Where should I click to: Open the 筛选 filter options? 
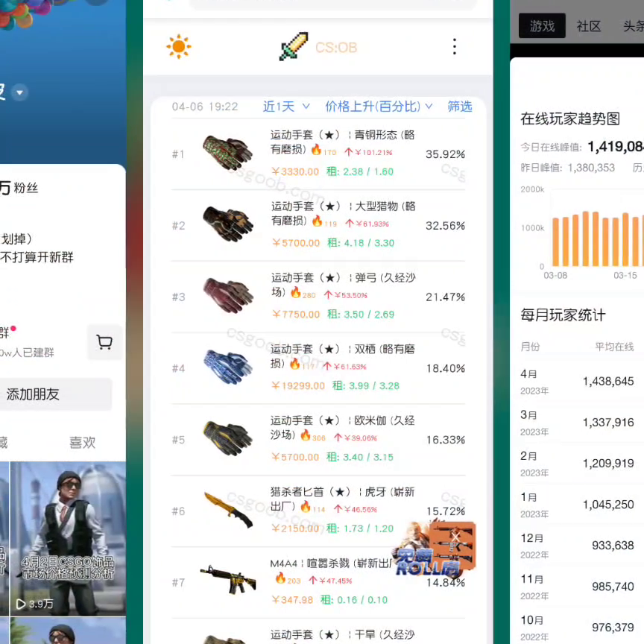pyautogui.click(x=459, y=107)
